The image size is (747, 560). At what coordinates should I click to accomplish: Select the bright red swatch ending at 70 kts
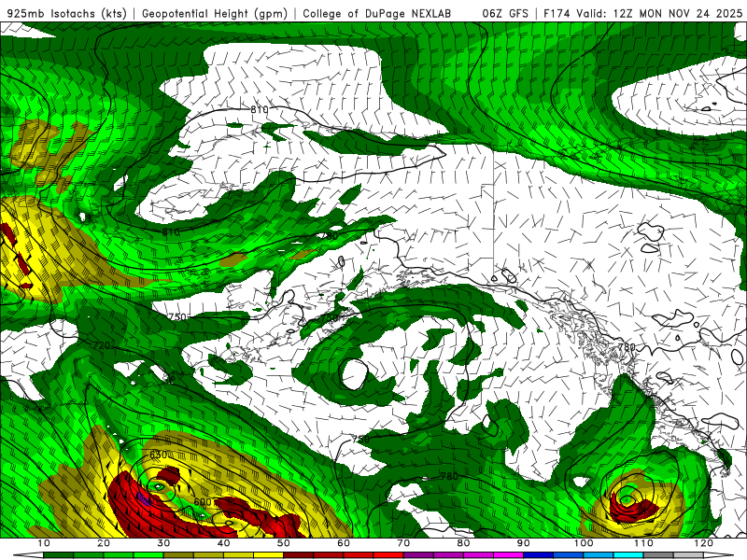pos(388,554)
